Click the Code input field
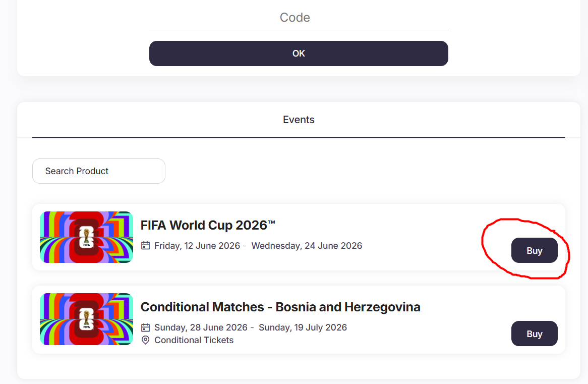 point(298,18)
